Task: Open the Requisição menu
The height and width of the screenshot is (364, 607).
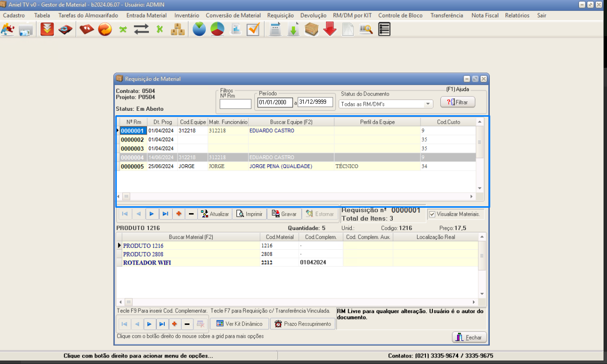Action: 280,15
